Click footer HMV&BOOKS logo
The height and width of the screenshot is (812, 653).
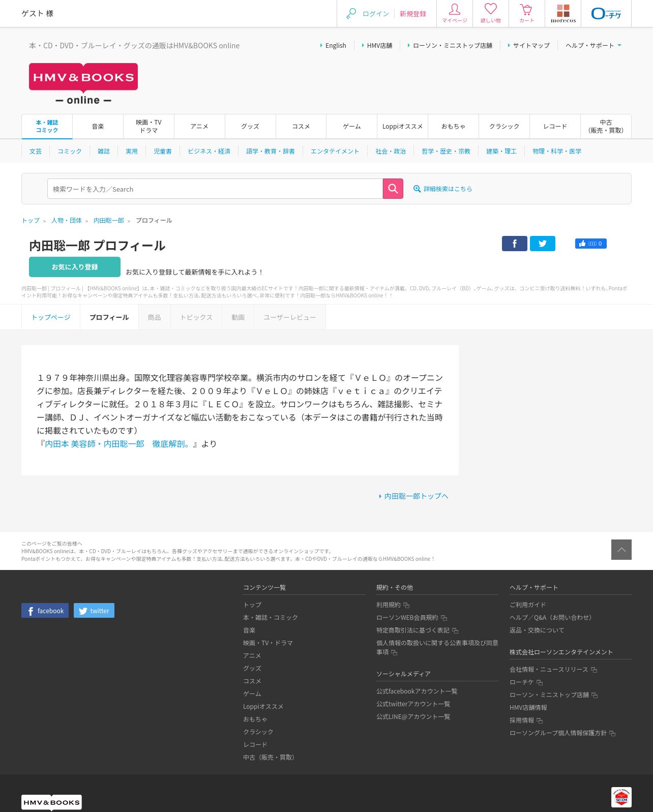[51, 802]
